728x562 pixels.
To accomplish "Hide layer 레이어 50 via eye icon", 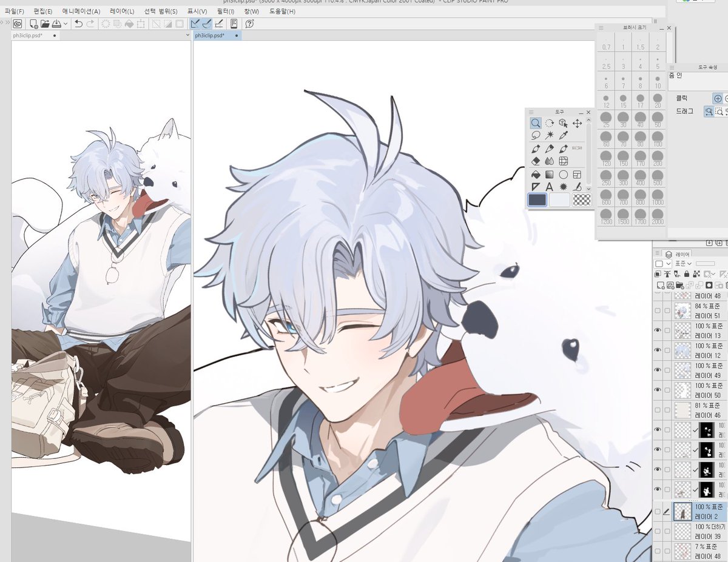I will 658,390.
